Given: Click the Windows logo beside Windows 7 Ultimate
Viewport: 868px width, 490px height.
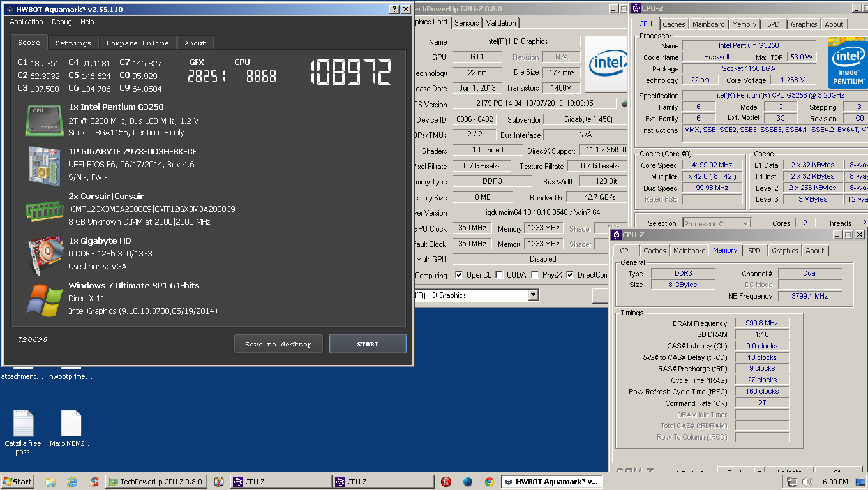Looking at the screenshot, I should 44,299.
